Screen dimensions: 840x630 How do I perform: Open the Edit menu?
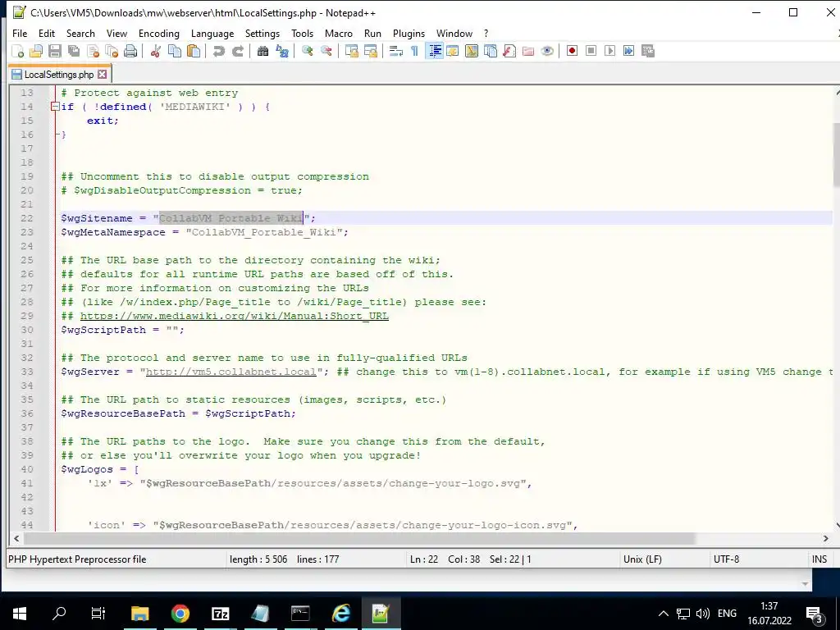(47, 33)
